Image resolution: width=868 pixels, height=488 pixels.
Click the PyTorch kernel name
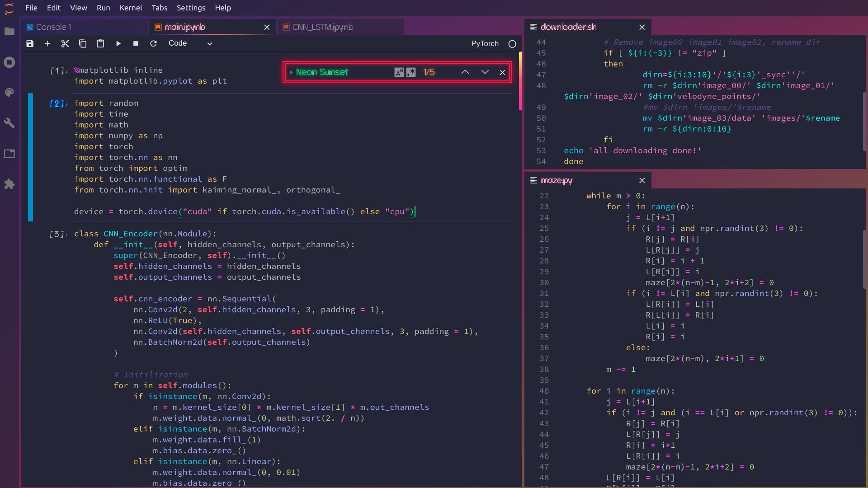(x=485, y=43)
